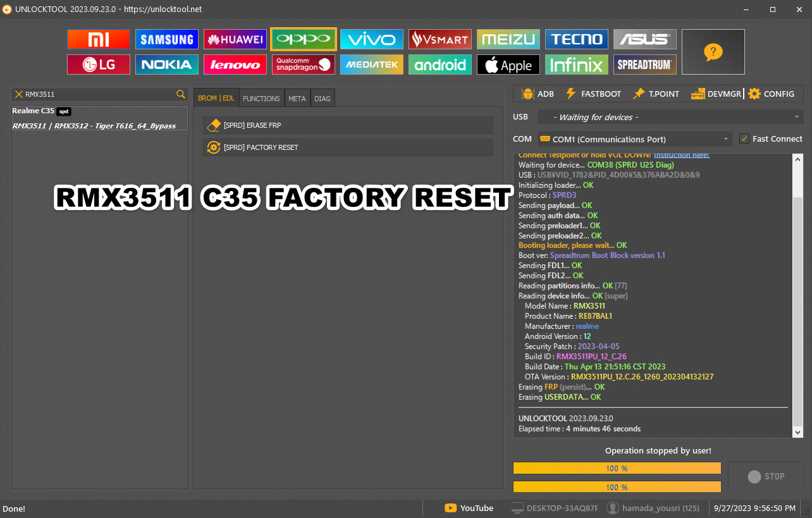Select the Huawei brand tile

point(235,39)
